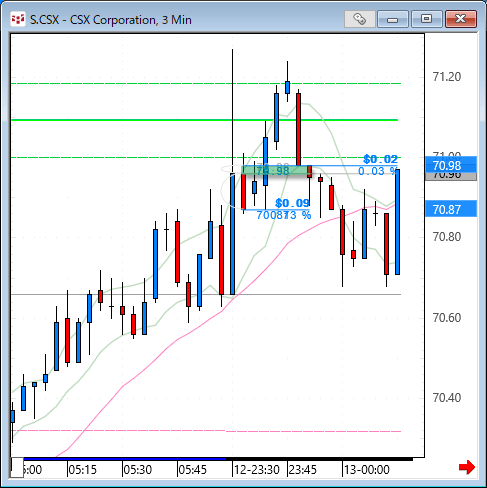Maximize the CSX Corporation chart window
The height and width of the screenshot is (488, 487).
pyautogui.click(x=426, y=19)
